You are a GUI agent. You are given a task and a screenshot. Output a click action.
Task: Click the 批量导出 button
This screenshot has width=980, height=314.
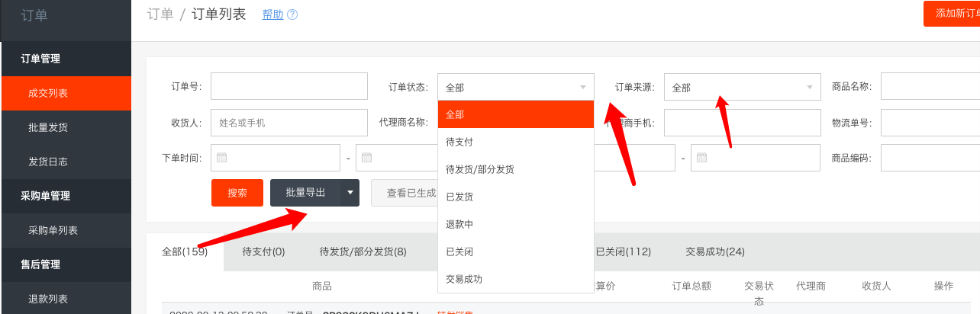[305, 193]
